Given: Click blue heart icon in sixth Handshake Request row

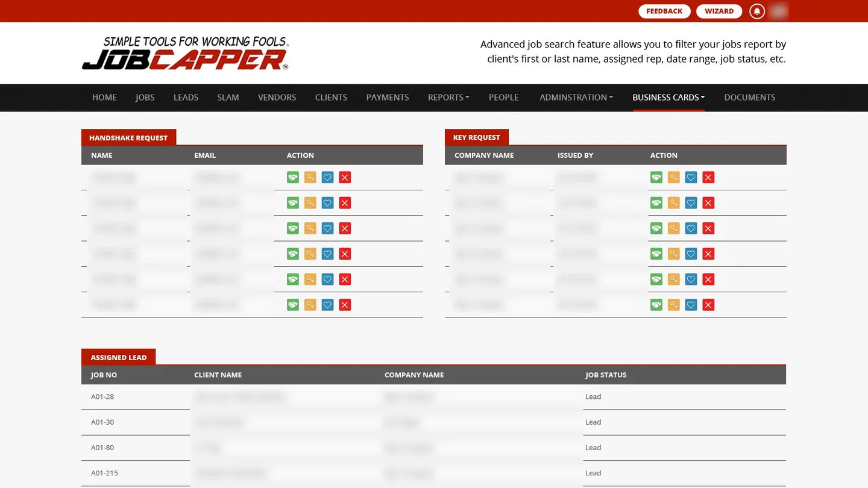Looking at the screenshot, I should [327, 305].
